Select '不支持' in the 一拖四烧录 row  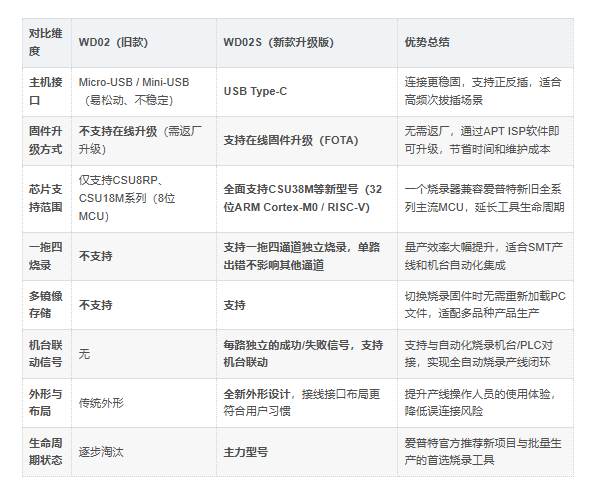point(144,256)
